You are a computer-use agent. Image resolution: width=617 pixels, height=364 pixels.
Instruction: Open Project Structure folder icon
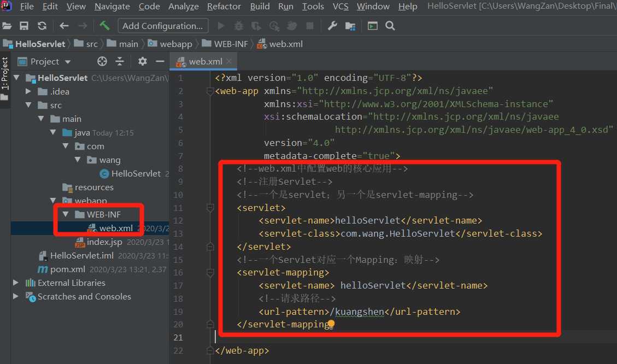350,26
